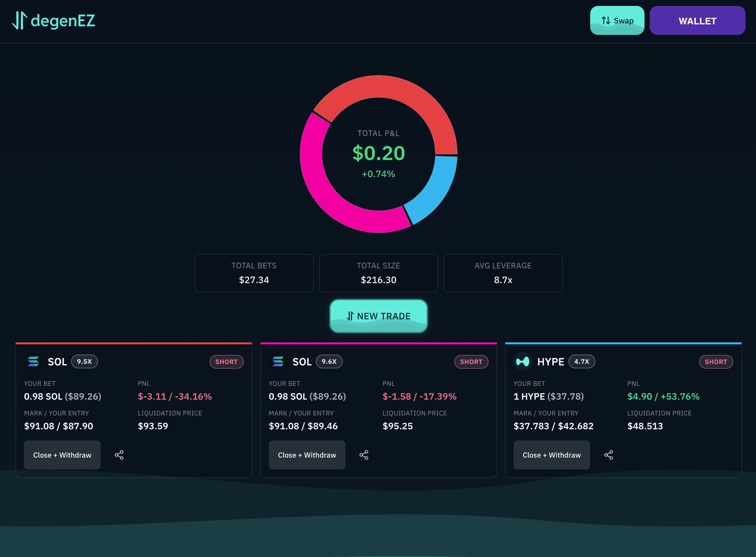
Task: Click the 9.5X leverage badge
Action: [x=85, y=361]
